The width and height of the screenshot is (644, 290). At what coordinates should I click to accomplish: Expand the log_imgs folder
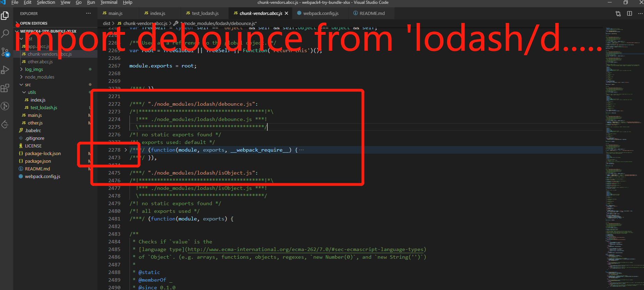[34, 69]
